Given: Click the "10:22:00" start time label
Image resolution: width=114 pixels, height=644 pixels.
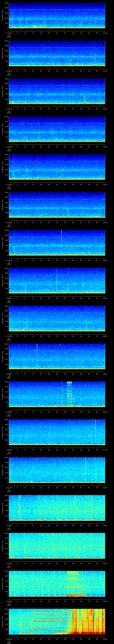Looking at the screenshot, I should coord(9,147).
